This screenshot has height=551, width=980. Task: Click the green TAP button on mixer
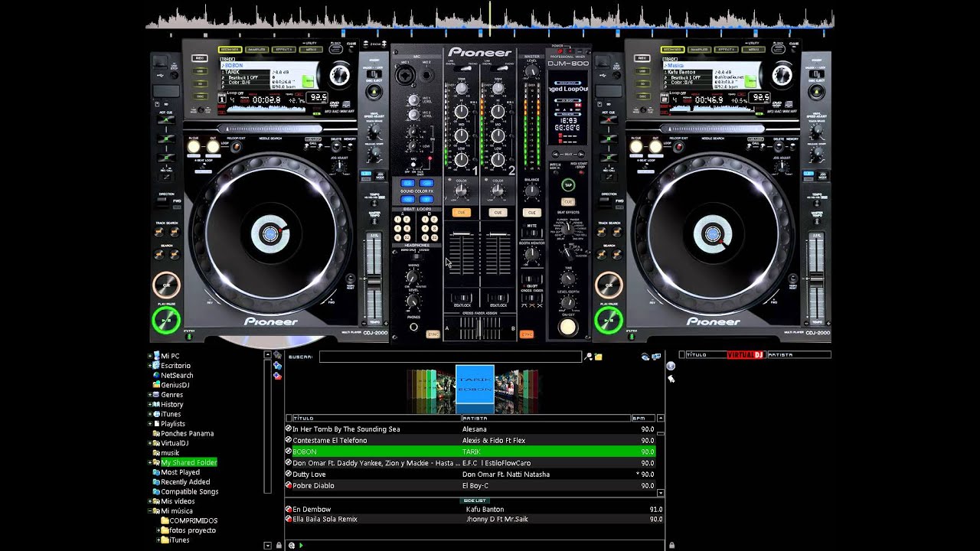[x=568, y=185]
